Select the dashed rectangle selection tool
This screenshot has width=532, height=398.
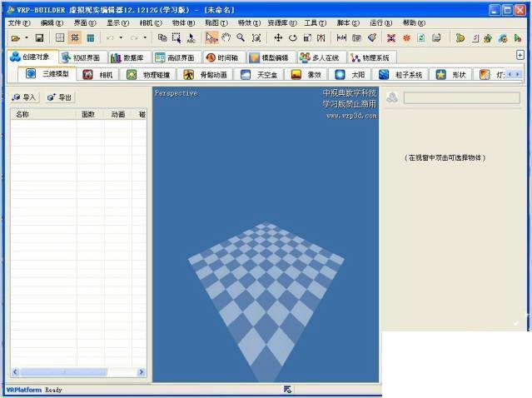pyautogui.click(x=177, y=37)
